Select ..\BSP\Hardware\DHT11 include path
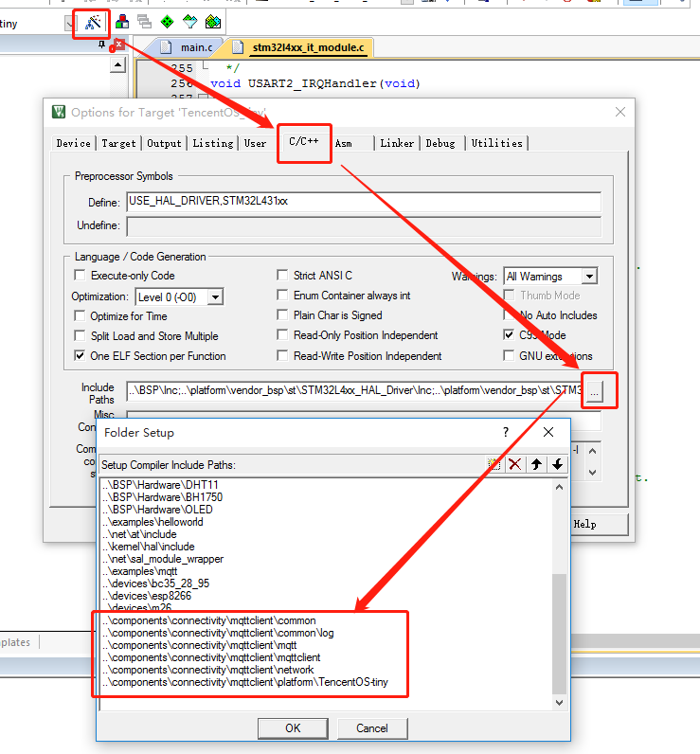Screen dimensions: 700x754 160,485
